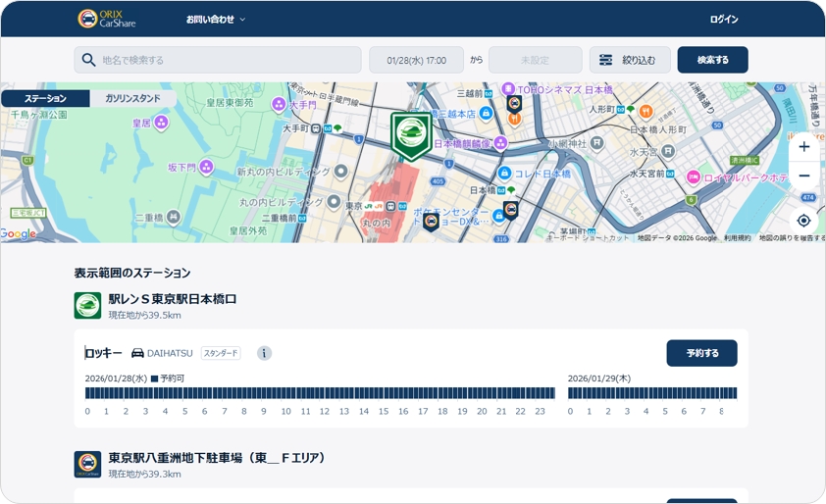Screen dimensions: 826x504
Task: Click the TOHOシネマズ 日本橋 marker
Action: [x=508, y=89]
